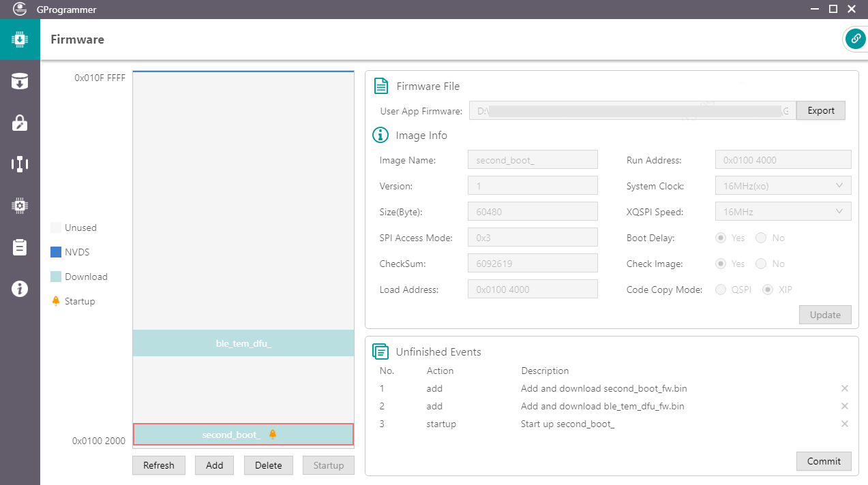868x485 pixels.
Task: Expand the System Clock dropdown
Action: coord(783,186)
